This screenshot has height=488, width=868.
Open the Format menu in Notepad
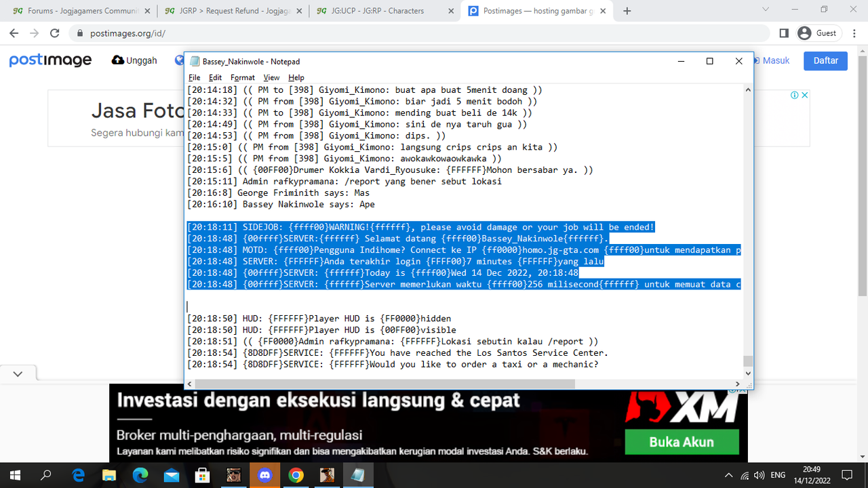click(x=242, y=77)
